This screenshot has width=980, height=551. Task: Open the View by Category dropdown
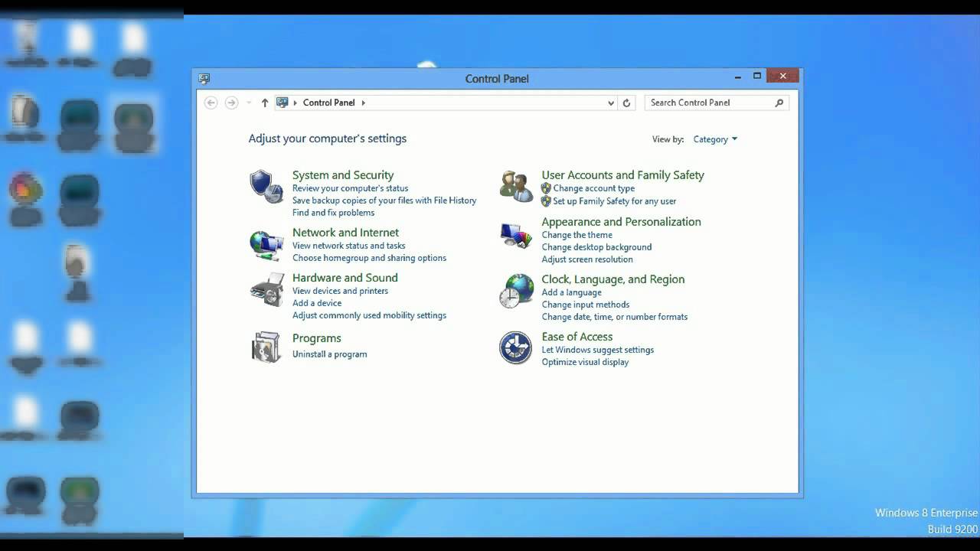click(x=715, y=139)
